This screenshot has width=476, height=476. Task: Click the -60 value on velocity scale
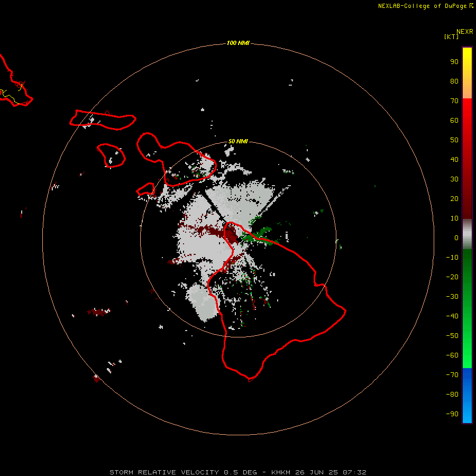point(452,355)
